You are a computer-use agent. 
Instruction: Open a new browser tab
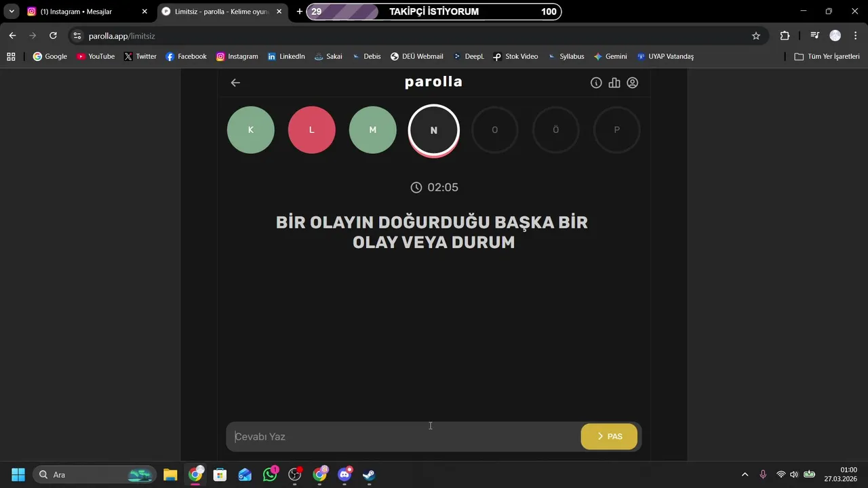pos(300,12)
